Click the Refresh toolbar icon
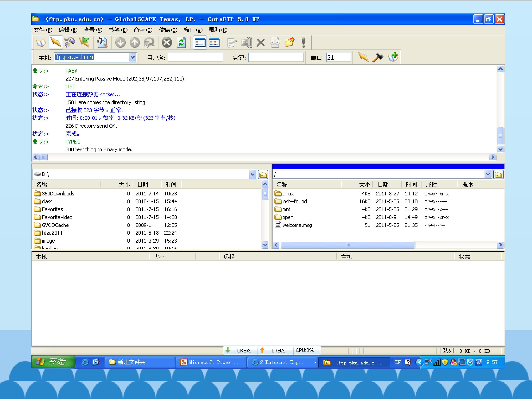 [182, 42]
